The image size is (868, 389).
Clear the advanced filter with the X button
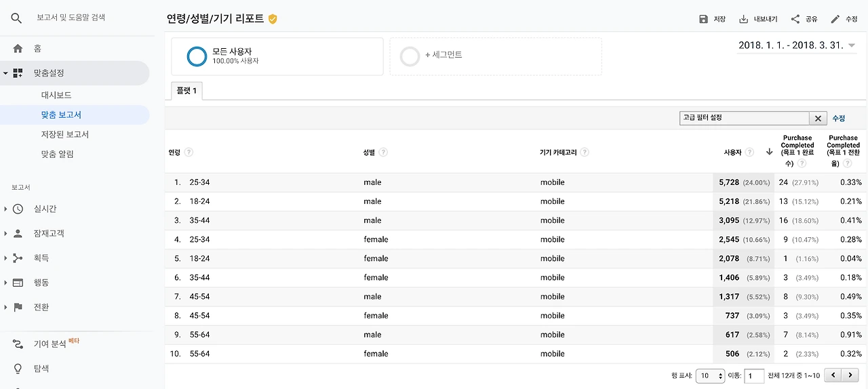(x=818, y=119)
